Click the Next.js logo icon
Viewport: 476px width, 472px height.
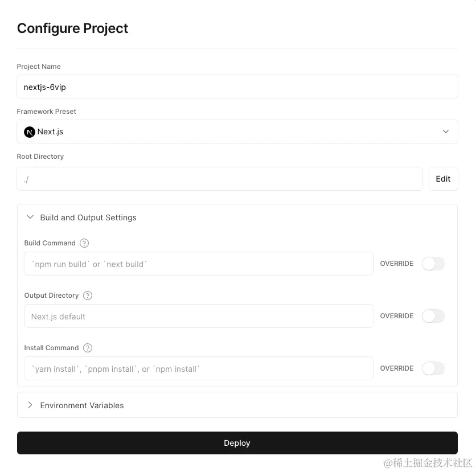30,132
